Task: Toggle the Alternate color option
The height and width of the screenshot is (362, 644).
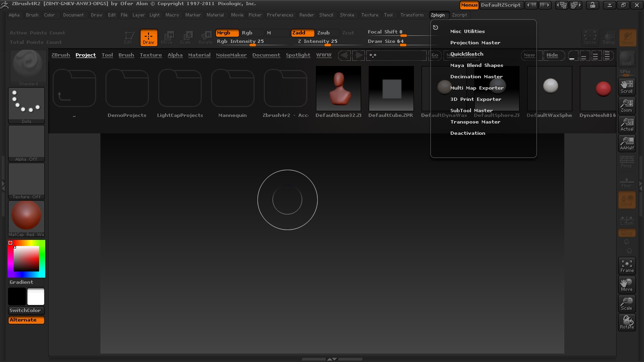Action: 26,320
